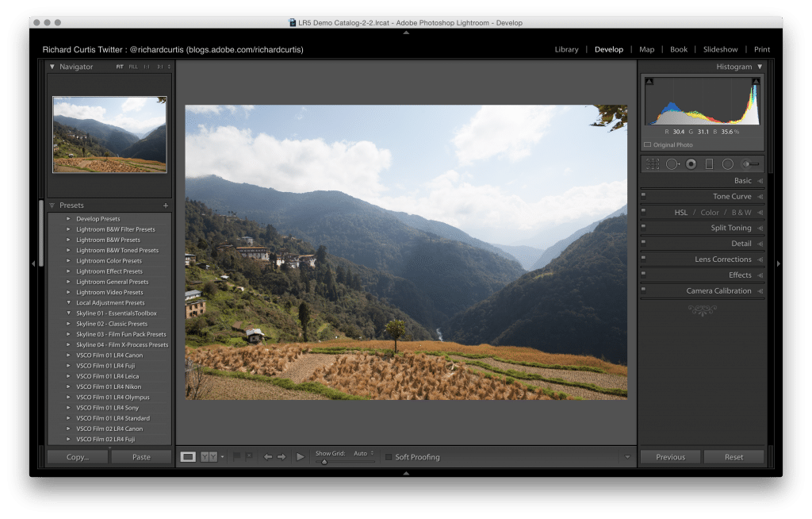Toggle the Original Photo checkbox in Histogram
Viewport: 812px width, 519px height.
[x=648, y=145]
